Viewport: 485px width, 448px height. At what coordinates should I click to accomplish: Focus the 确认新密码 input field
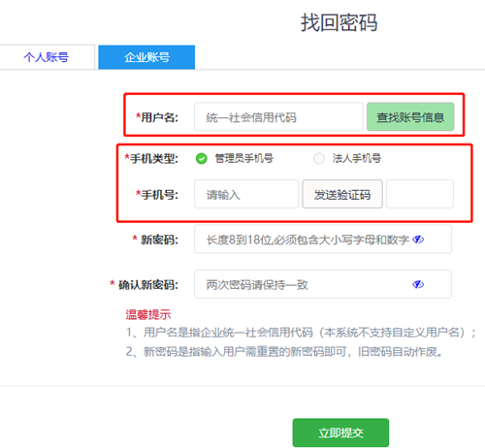[323, 284]
